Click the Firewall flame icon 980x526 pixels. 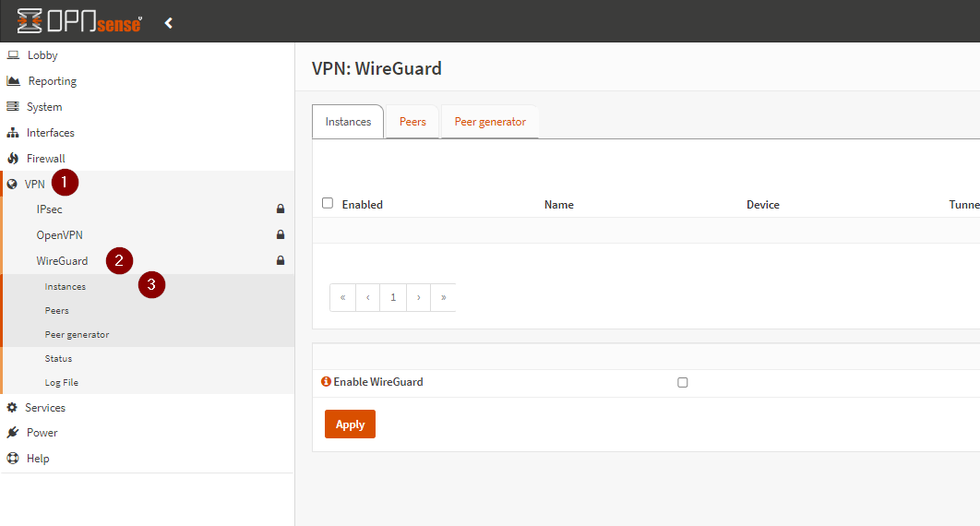pos(13,159)
